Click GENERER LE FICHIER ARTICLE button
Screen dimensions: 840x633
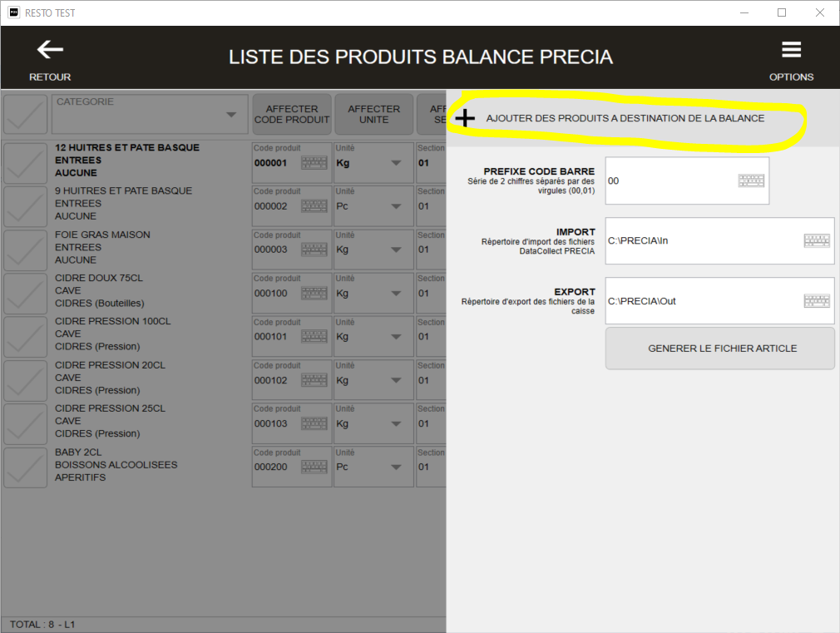click(720, 349)
